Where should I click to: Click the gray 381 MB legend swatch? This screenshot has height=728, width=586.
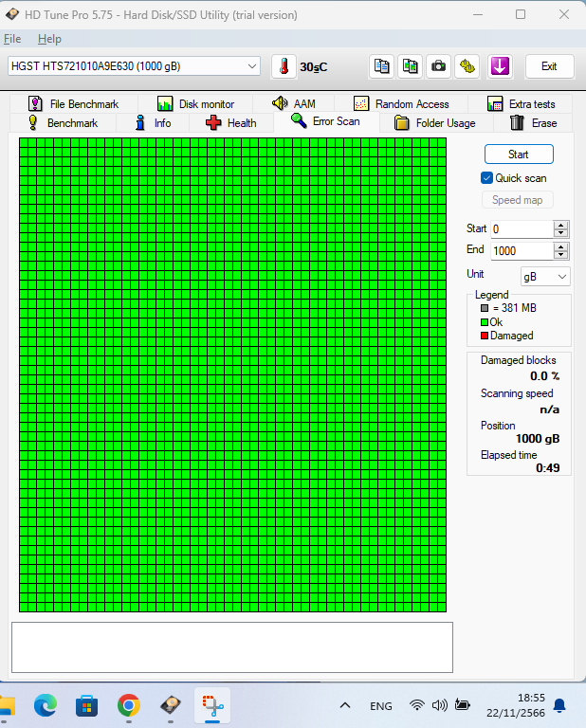click(x=485, y=308)
